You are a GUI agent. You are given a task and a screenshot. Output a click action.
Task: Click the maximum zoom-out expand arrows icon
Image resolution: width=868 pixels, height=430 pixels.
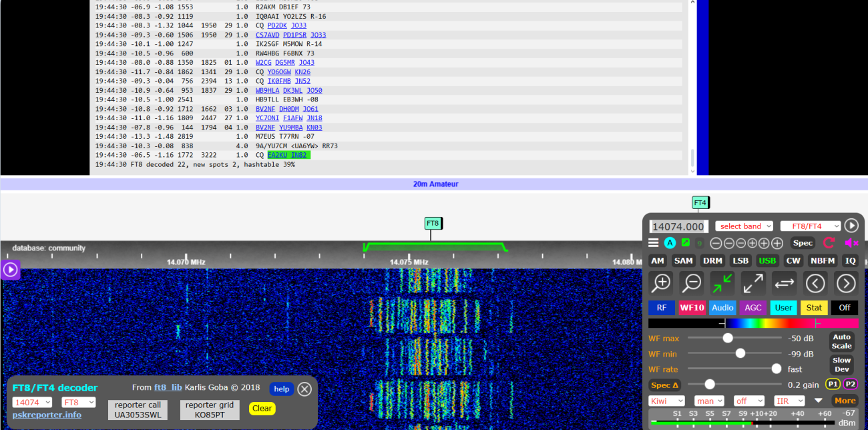752,283
